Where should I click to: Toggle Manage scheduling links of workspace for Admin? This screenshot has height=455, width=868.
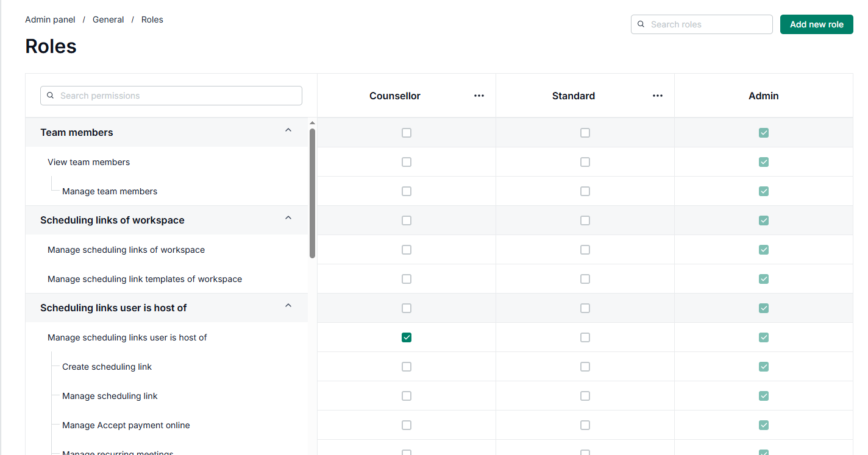point(764,250)
